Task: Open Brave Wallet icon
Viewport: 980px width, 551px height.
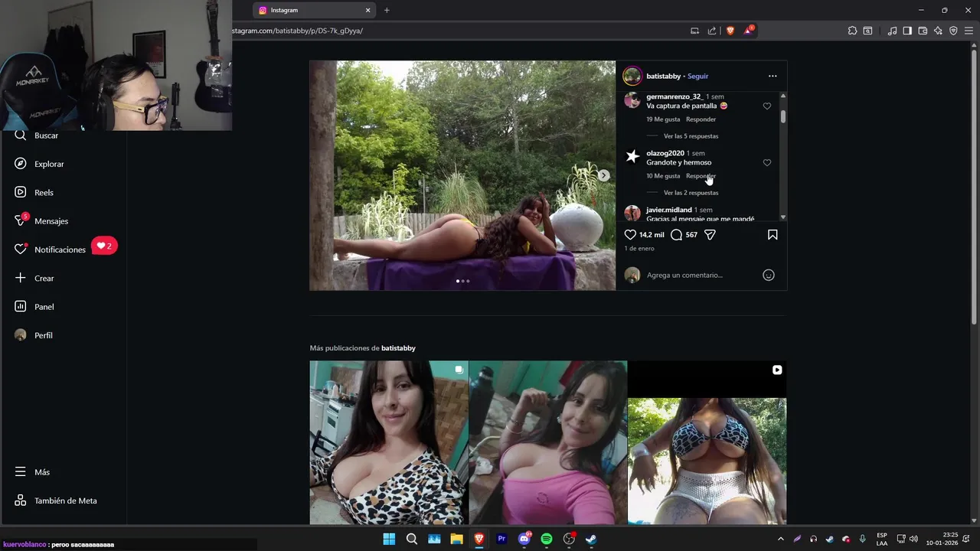Action: coord(923,31)
